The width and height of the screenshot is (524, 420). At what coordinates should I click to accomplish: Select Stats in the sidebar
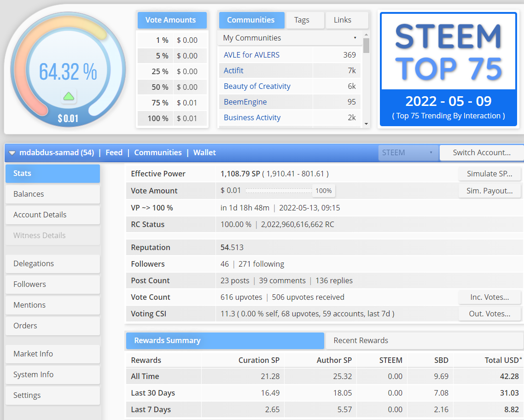(x=53, y=174)
